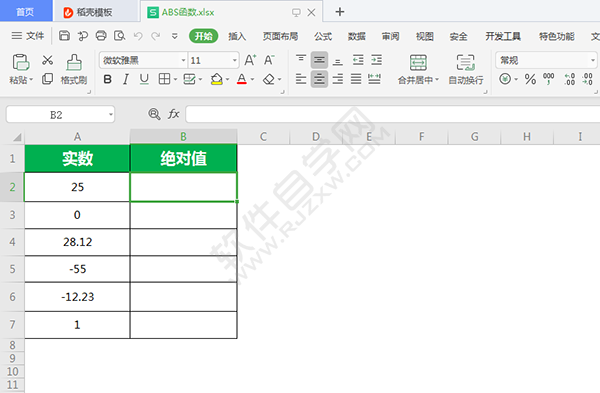
Task: Switch to 开发工具 ribbon tab
Action: (503, 36)
